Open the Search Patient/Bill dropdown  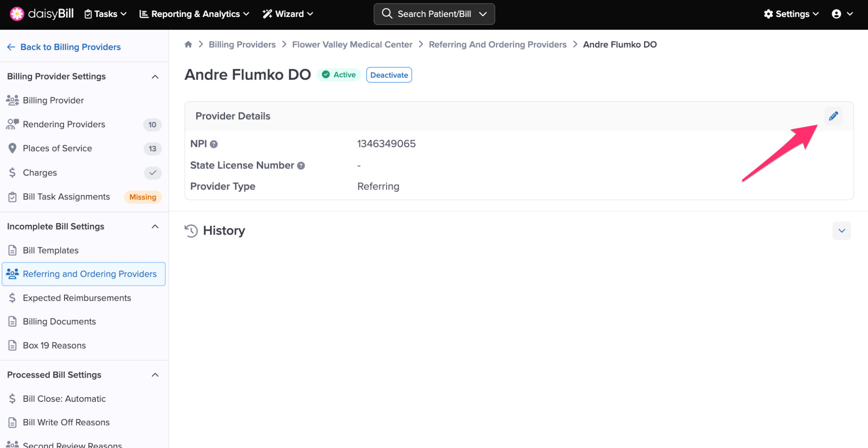coord(483,14)
